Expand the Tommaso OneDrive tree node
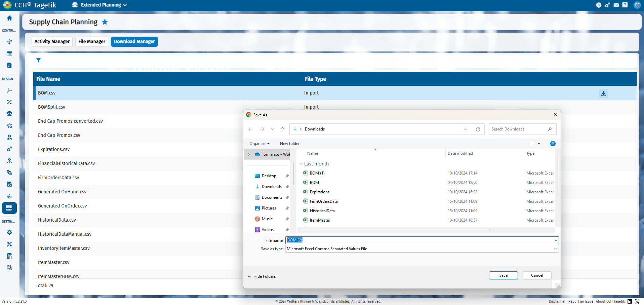Image resolution: width=644 pixels, height=305 pixels. (x=249, y=154)
